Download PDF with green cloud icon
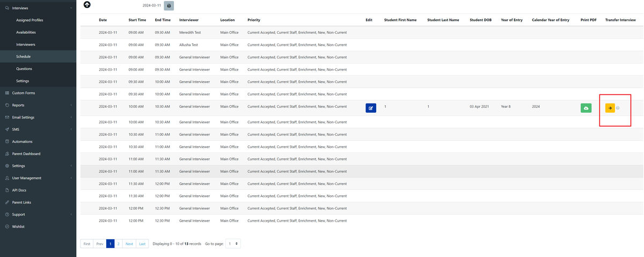The image size is (644, 257). pyautogui.click(x=586, y=108)
